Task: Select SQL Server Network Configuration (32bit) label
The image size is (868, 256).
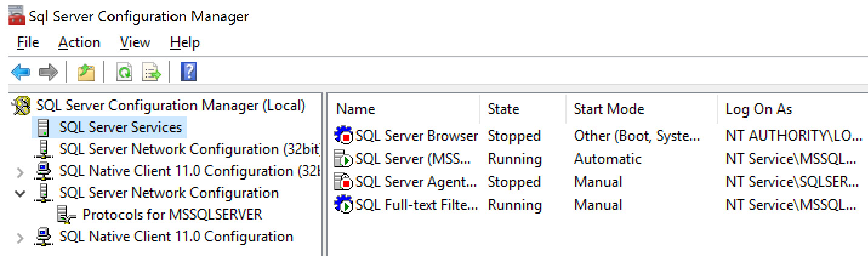Action: pos(189,149)
